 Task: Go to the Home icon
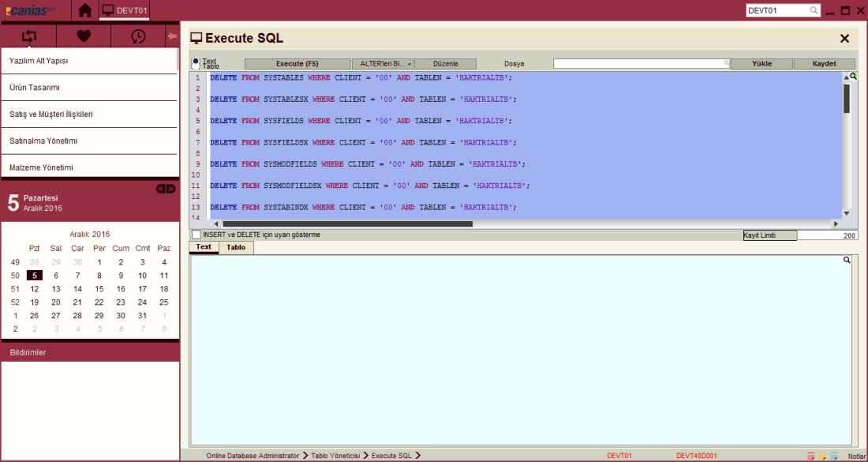click(85, 11)
